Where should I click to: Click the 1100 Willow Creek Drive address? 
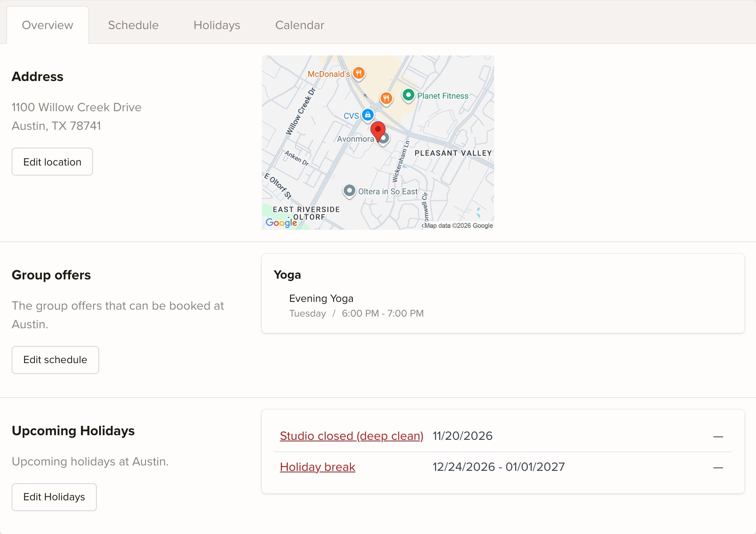point(77,107)
